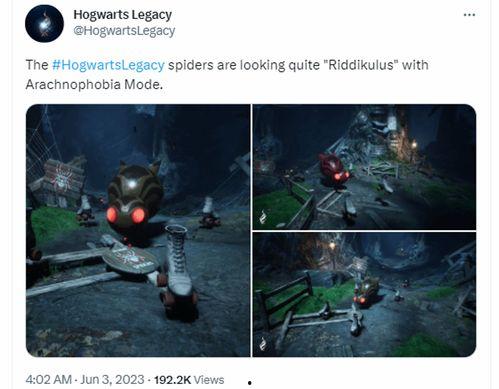Image resolution: width=499 pixels, height=389 pixels.
Task: Click the @HogwartsLegacy handle
Action: point(124,31)
